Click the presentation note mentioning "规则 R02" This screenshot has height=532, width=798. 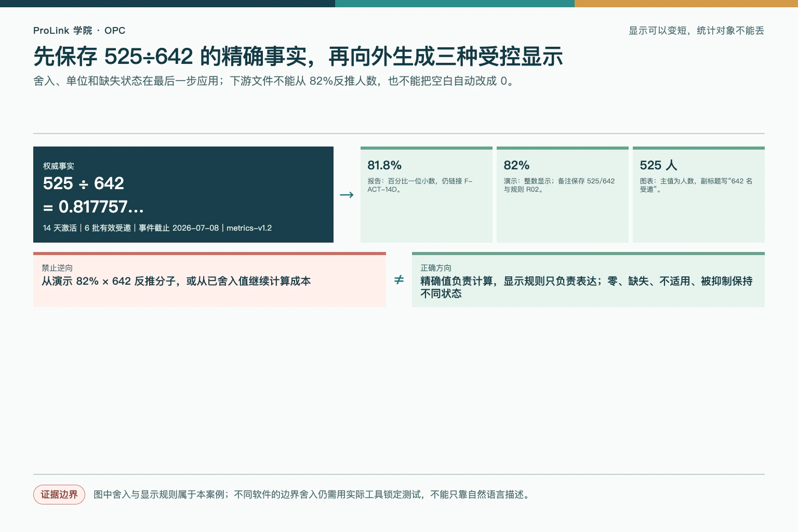click(559, 185)
